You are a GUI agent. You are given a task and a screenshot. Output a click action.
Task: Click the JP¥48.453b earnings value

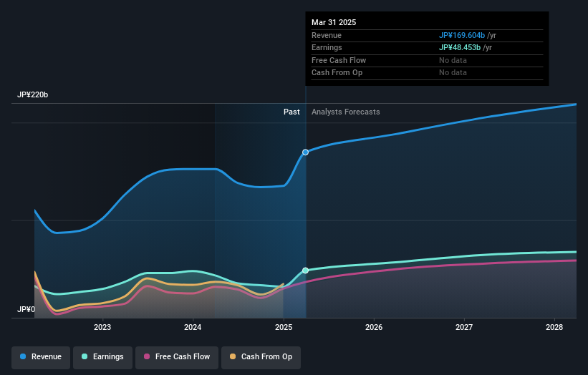tap(460, 47)
